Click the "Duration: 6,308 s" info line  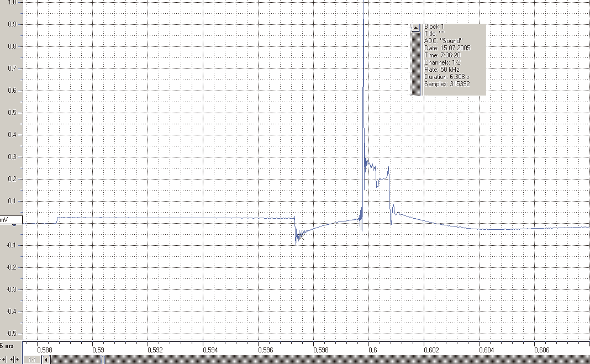click(x=446, y=77)
